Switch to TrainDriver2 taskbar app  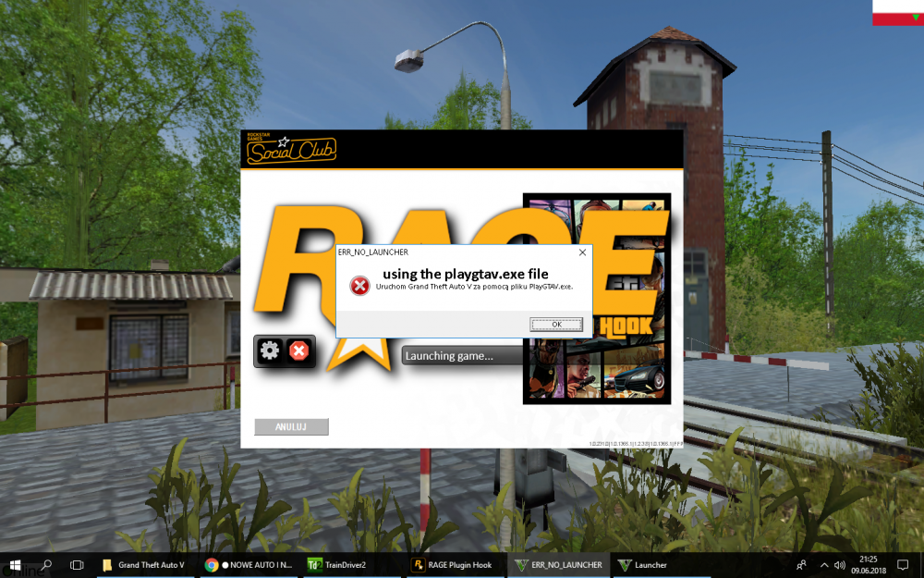352,565
